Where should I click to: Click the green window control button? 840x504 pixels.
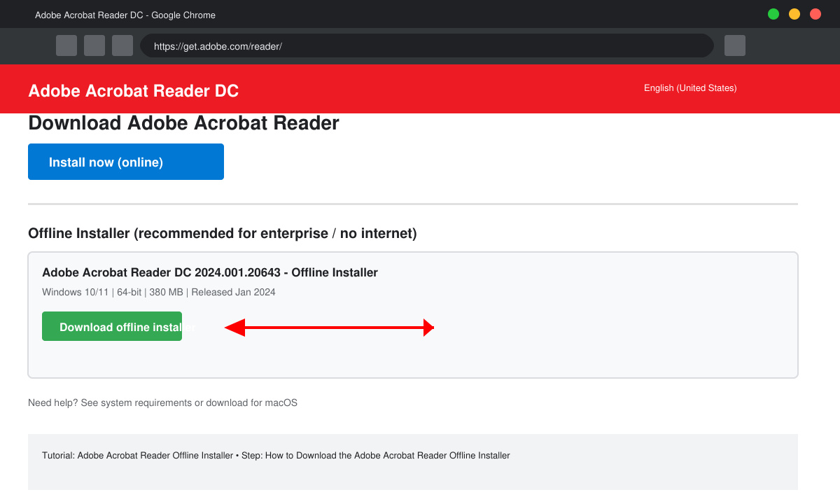coord(773,14)
